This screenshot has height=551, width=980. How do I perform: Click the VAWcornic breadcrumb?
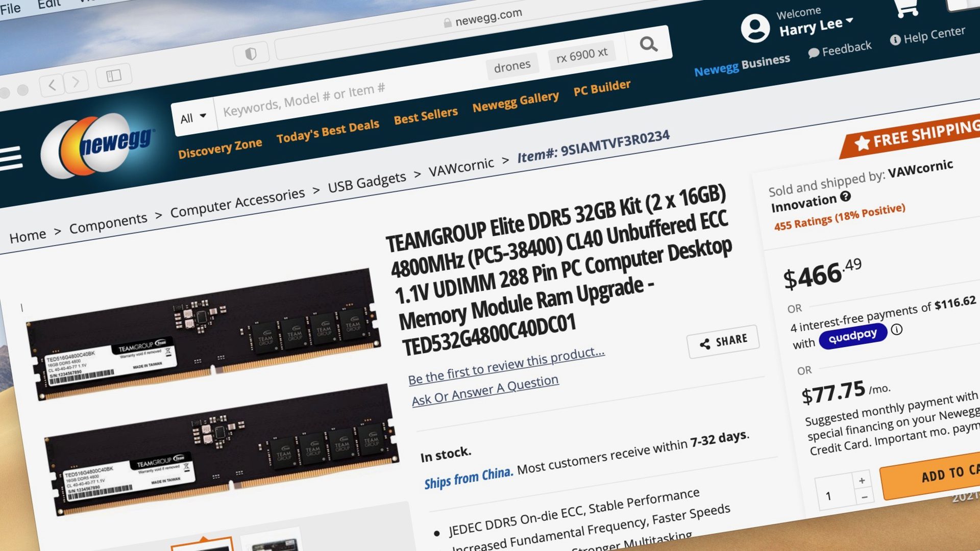[x=461, y=166]
